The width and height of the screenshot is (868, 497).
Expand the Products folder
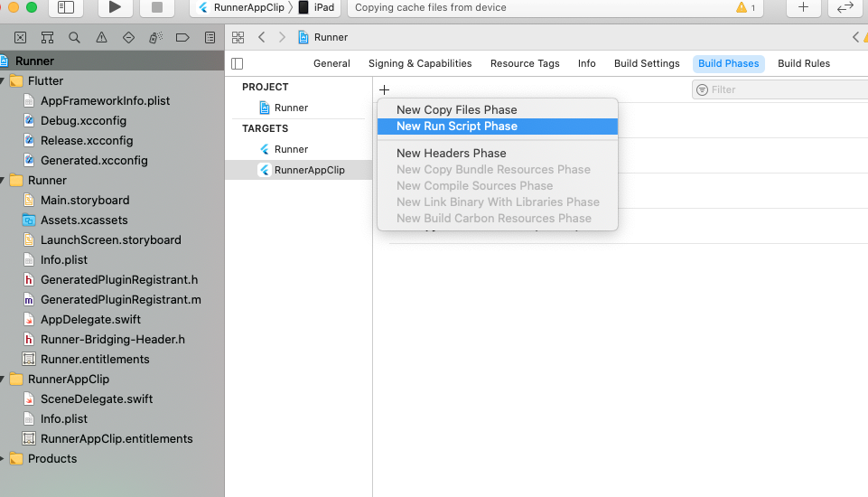(5, 459)
